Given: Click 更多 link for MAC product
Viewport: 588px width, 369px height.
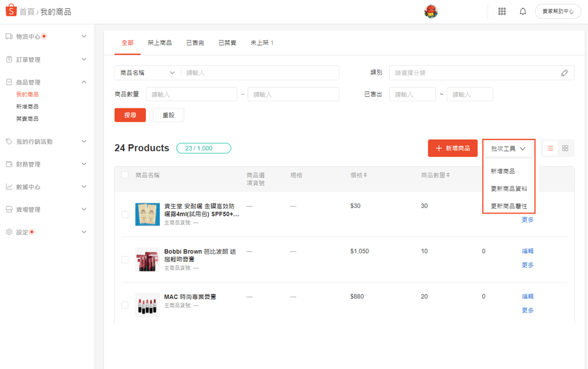Looking at the screenshot, I should click(527, 310).
